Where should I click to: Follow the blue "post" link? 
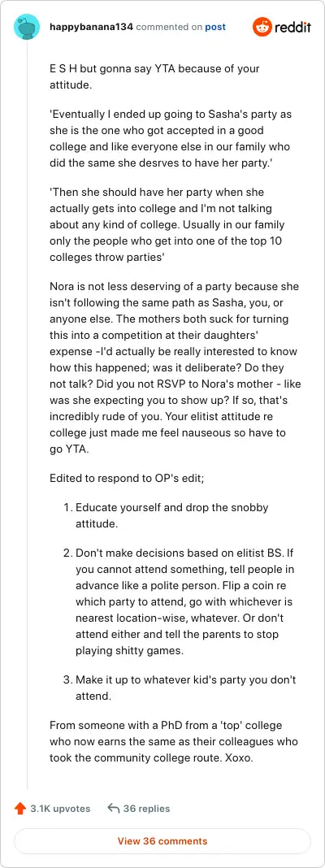click(215, 27)
